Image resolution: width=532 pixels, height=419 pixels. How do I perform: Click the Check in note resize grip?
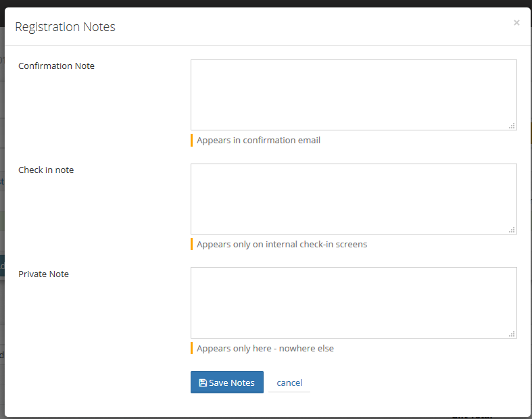pyautogui.click(x=512, y=230)
